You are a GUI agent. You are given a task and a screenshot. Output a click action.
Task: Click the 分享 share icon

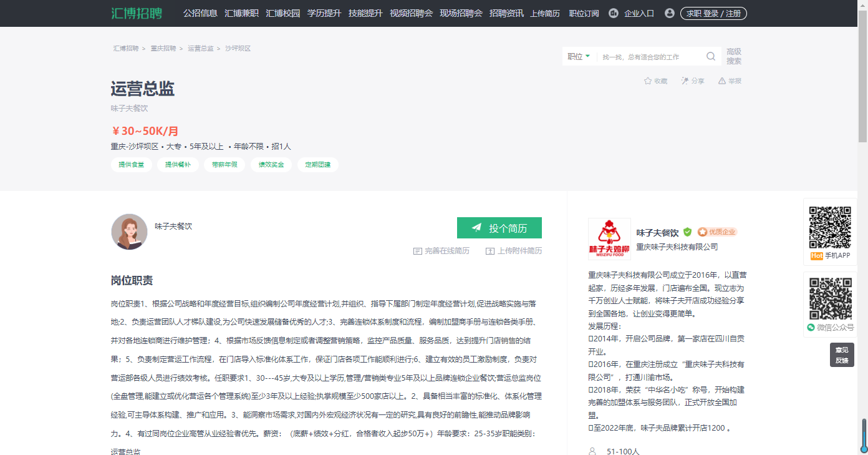[685, 81]
